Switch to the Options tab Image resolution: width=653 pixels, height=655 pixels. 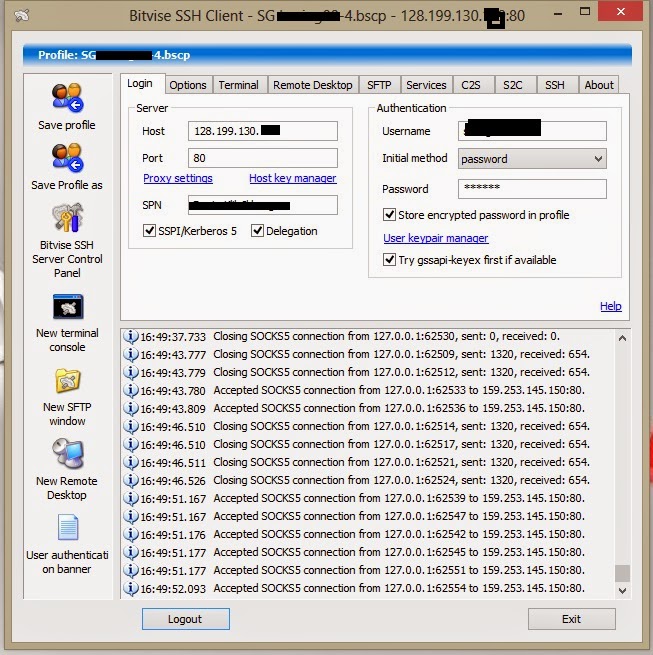188,85
